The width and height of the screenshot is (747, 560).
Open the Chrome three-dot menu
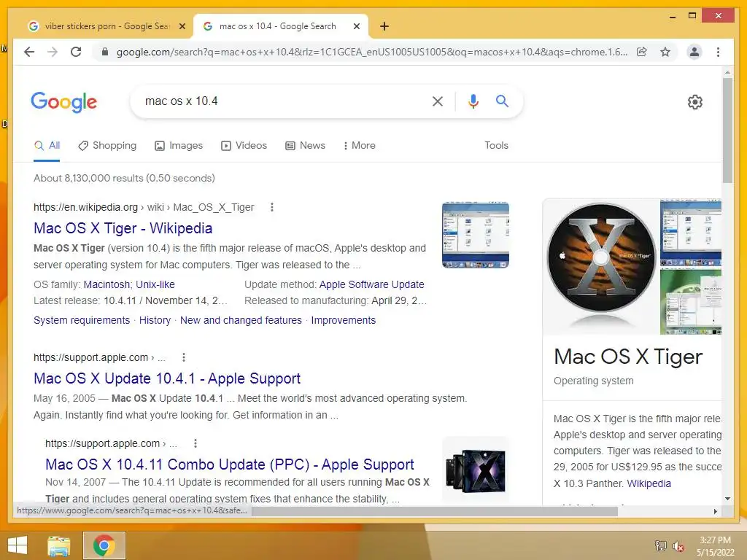click(718, 52)
